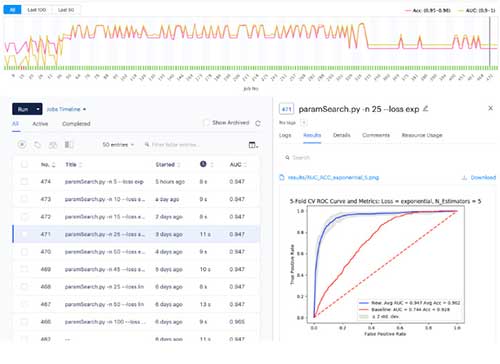
Task: Switch to the Completed jobs tab
Action: 76,124
